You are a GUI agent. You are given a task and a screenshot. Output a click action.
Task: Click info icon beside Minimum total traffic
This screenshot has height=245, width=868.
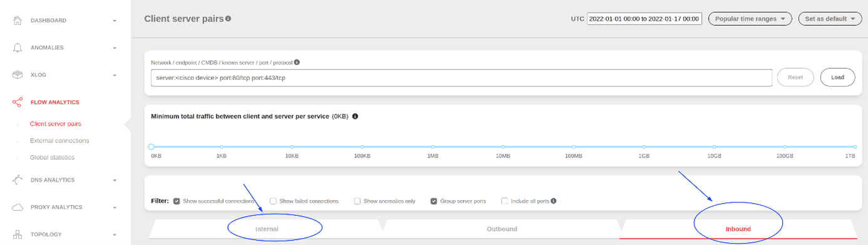355,116
